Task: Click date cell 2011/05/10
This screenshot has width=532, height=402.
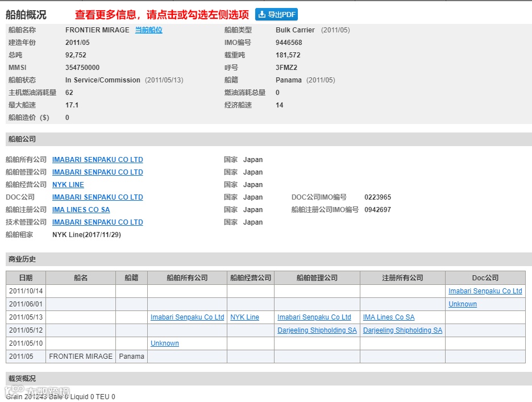Action: point(26,343)
